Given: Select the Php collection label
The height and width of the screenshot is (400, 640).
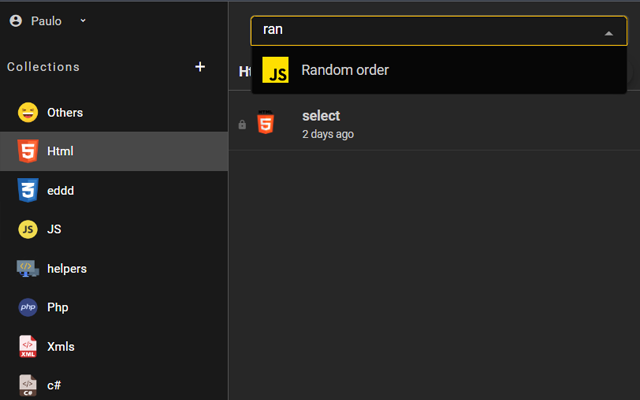Looking at the screenshot, I should 58,307.
